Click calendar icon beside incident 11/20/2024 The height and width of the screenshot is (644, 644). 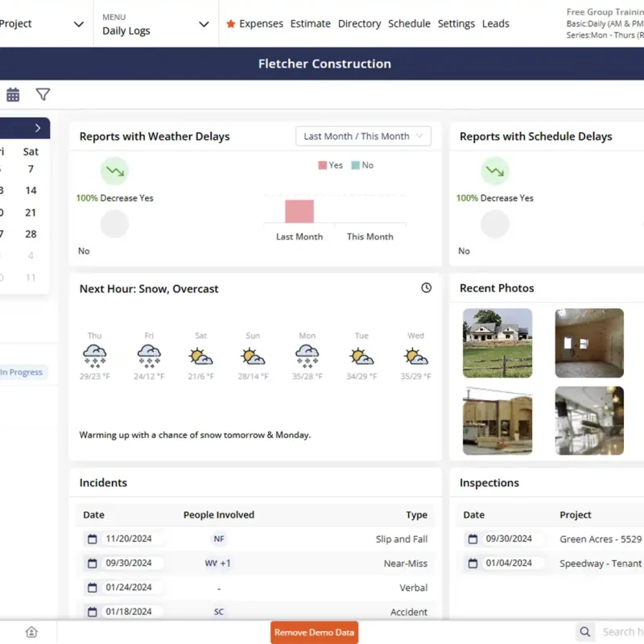pos(93,539)
